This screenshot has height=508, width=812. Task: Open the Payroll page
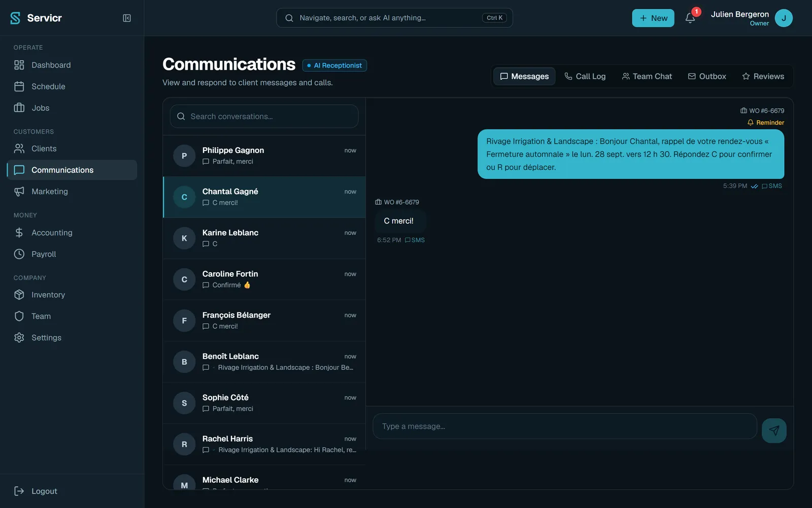tap(72, 253)
